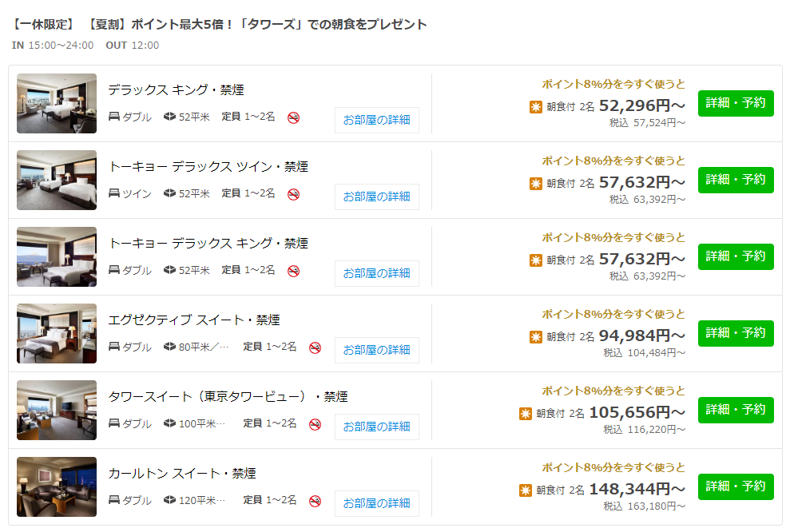Click the エグゼクティブ スイート・禁煙 room title
The width and height of the screenshot is (790, 532).
[194, 320]
